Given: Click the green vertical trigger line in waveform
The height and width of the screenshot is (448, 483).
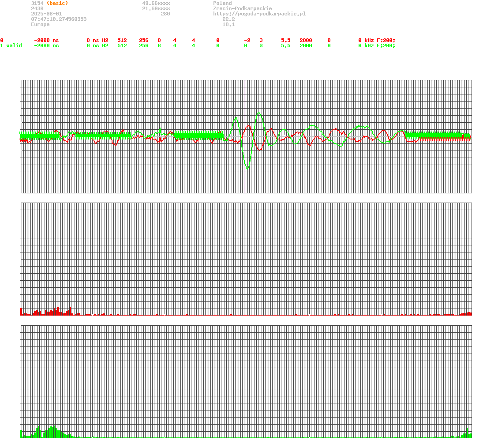Looking at the screenshot, I should 245,136.
